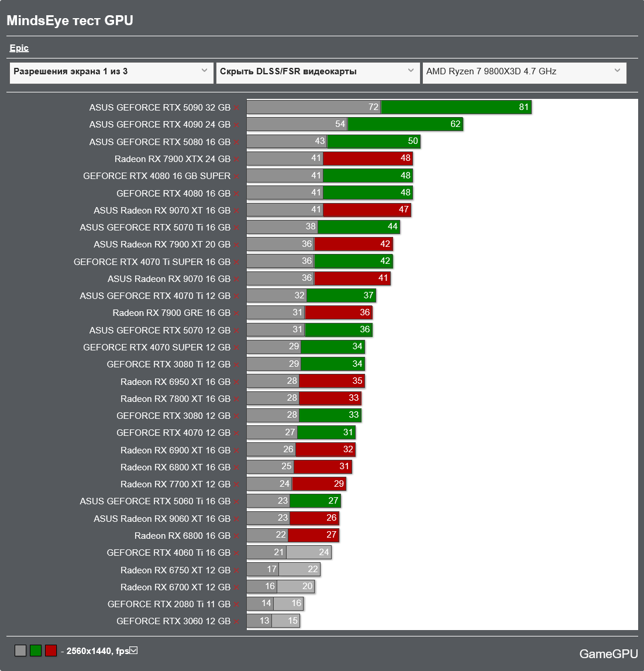Click the green legend color swatch

[x=36, y=651]
